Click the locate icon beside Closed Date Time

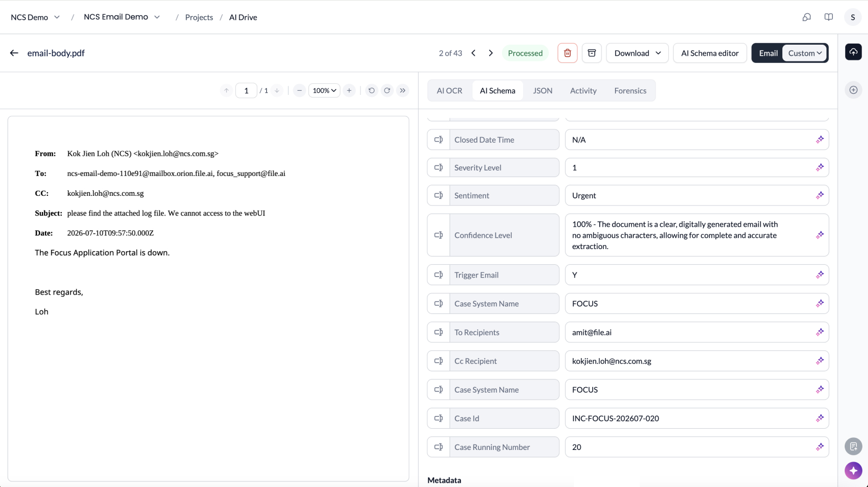click(x=439, y=140)
